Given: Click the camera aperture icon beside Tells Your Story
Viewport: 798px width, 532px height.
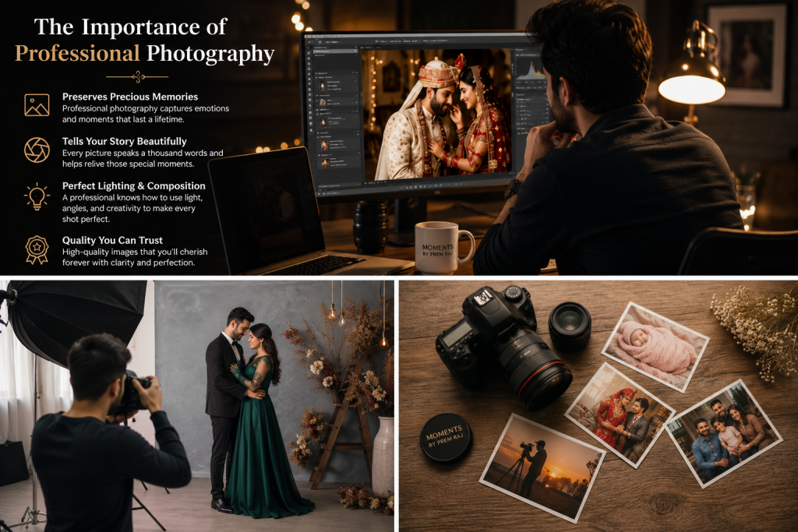Looking at the screenshot, I should pos(37,150).
